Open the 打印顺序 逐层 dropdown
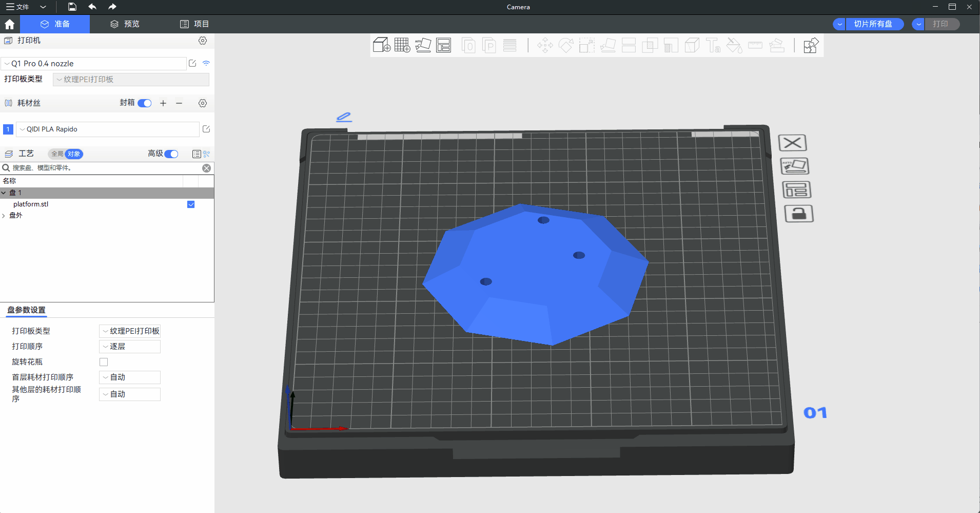 coord(130,347)
